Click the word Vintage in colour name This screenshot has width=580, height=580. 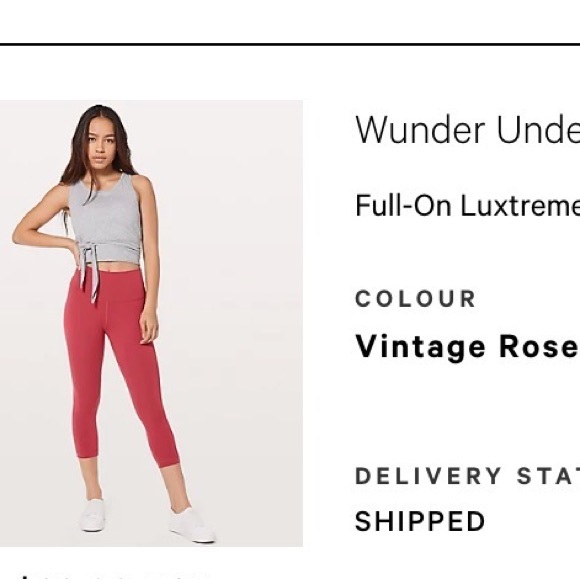(420, 346)
